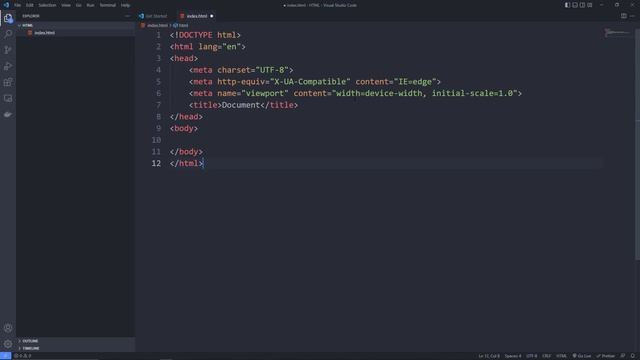The width and height of the screenshot is (640, 360).
Task: Click the VS Code logo in title bar
Action: (x=6, y=5)
